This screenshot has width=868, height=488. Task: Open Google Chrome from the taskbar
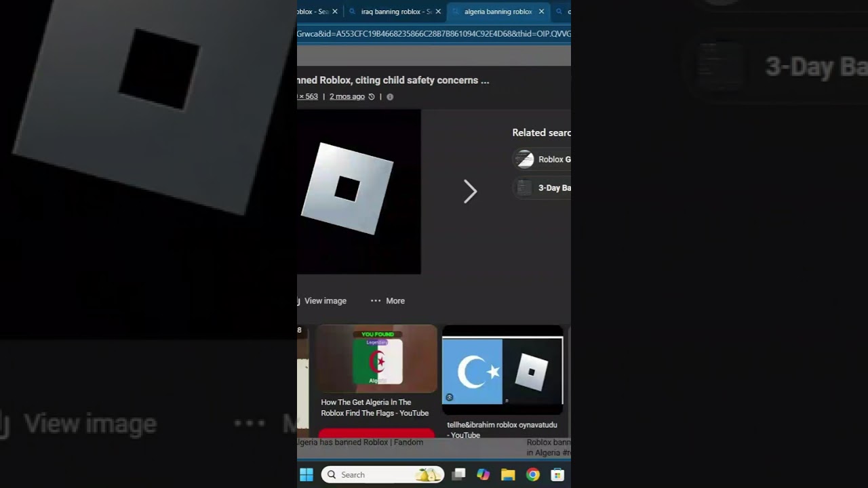tap(533, 474)
